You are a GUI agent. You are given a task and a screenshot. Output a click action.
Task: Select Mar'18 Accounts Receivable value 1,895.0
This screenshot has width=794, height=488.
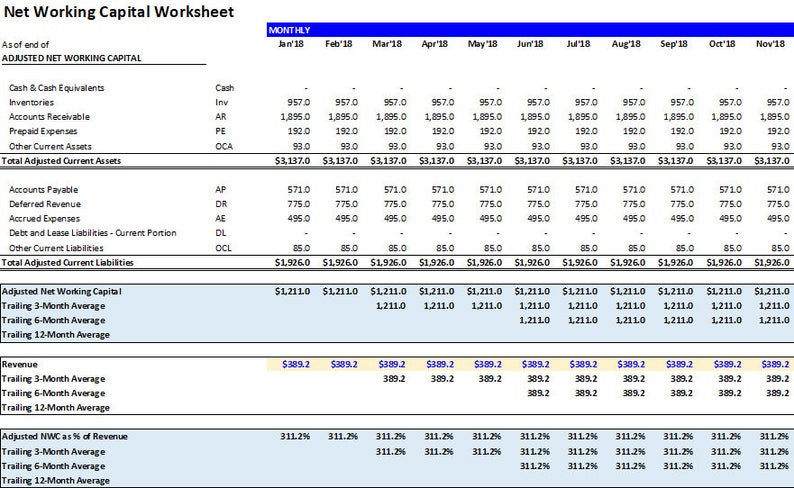[390, 117]
